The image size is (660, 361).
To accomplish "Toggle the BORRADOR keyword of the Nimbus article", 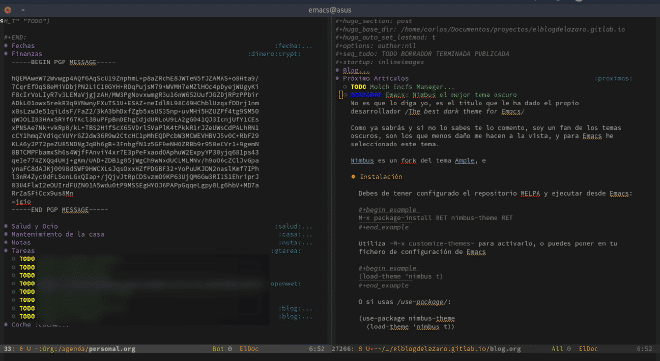I will [x=366, y=95].
